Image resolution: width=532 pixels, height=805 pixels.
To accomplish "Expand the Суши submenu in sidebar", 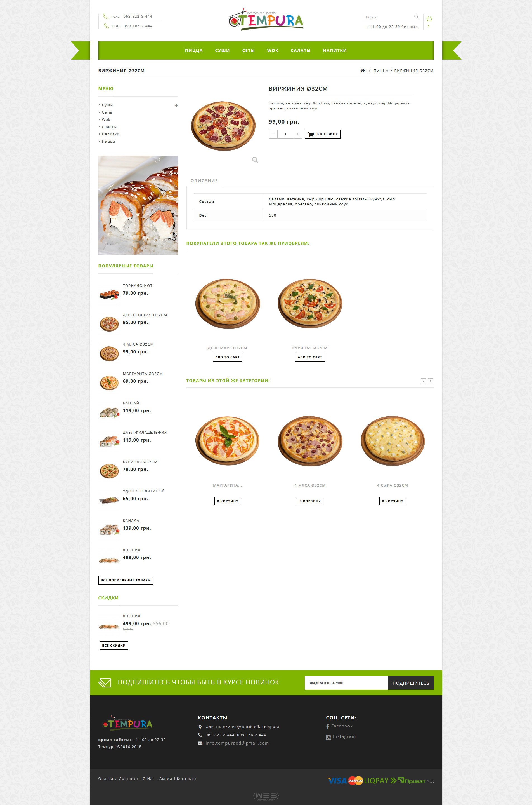I will (176, 105).
